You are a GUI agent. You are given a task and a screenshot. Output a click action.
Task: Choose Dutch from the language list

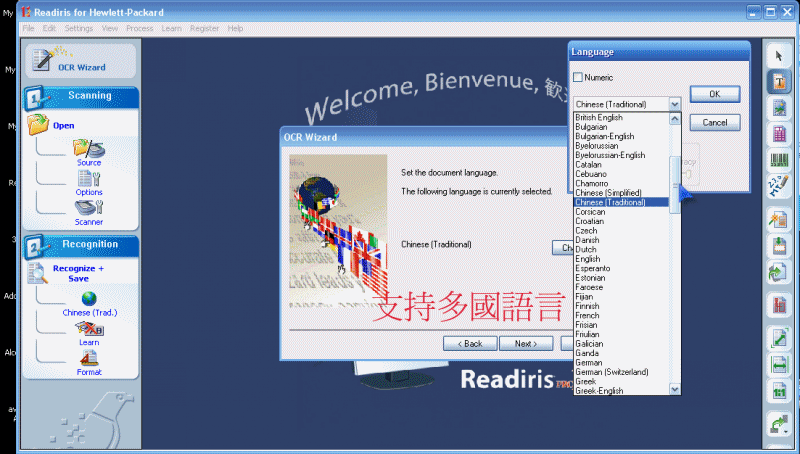(x=621, y=249)
